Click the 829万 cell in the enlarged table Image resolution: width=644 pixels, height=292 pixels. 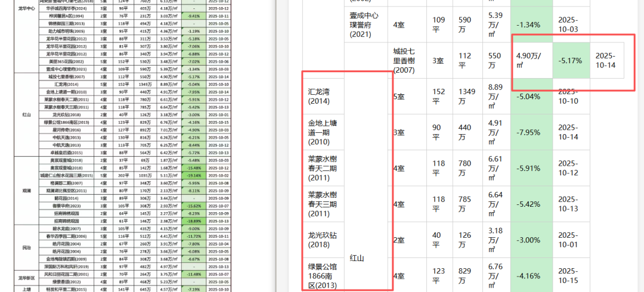pos(468,275)
